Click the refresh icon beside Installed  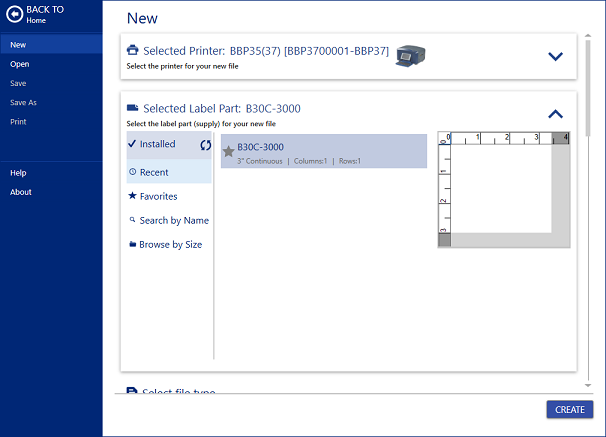pyautogui.click(x=205, y=145)
